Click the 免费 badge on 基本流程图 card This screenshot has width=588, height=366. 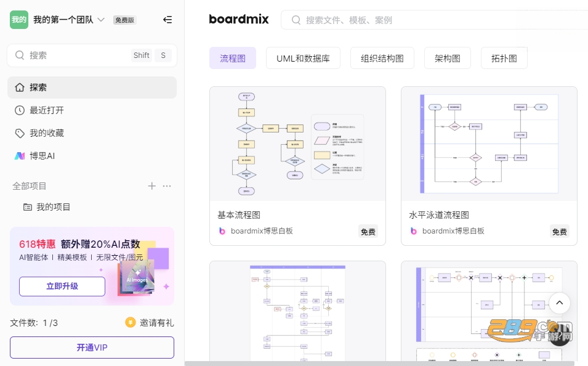368,232
